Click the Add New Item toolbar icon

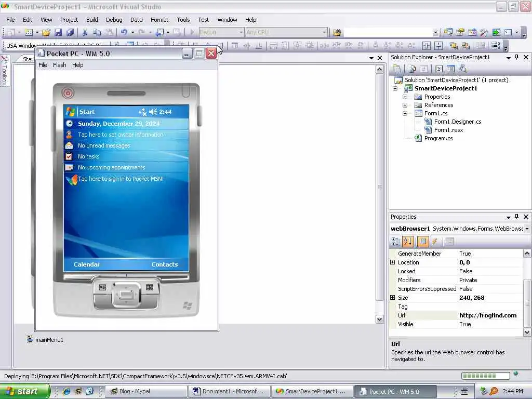click(x=29, y=32)
